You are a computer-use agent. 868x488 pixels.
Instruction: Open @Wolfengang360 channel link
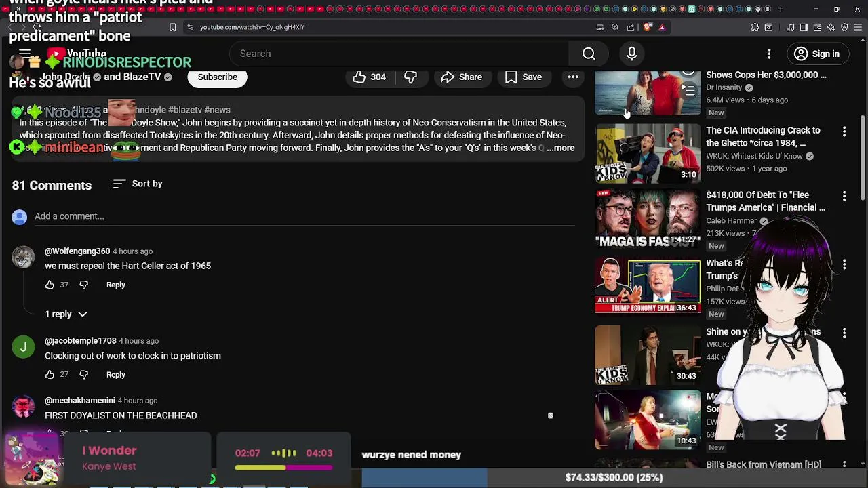(77, 251)
